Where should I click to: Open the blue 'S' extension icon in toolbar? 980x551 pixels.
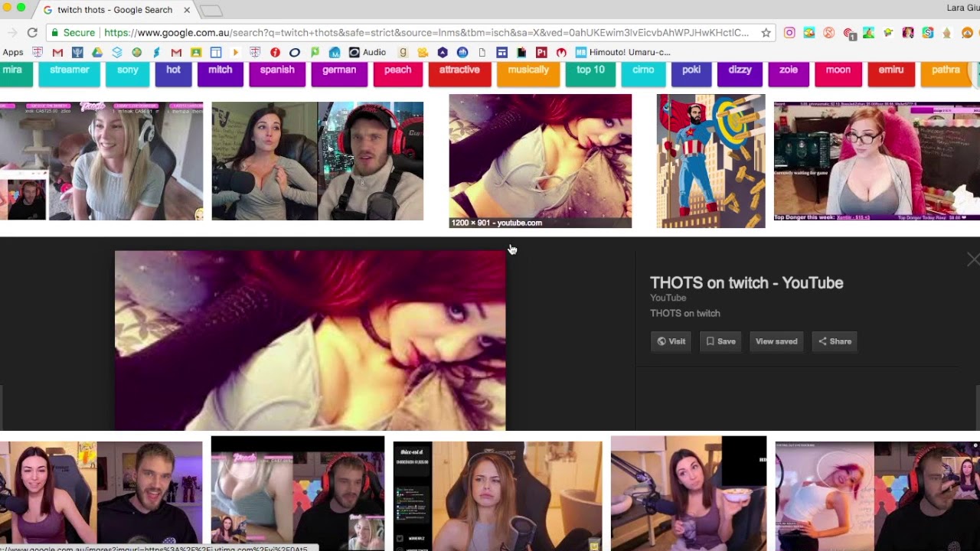tap(927, 33)
